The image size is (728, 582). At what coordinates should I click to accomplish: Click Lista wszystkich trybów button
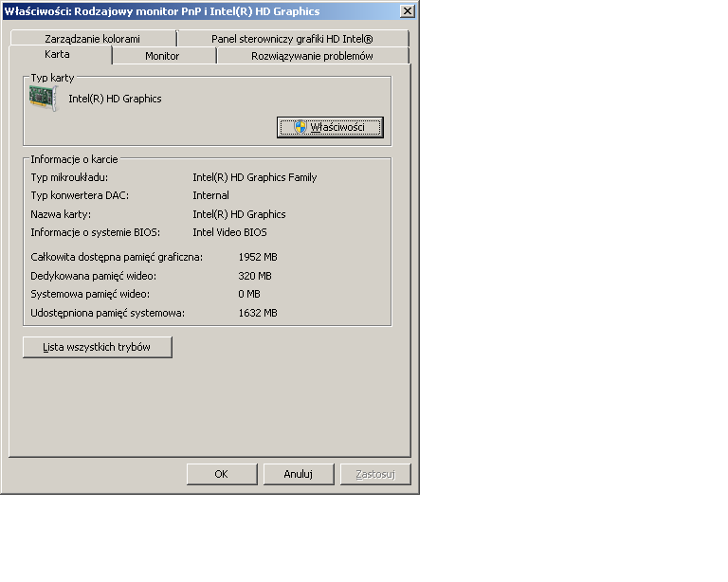click(97, 347)
